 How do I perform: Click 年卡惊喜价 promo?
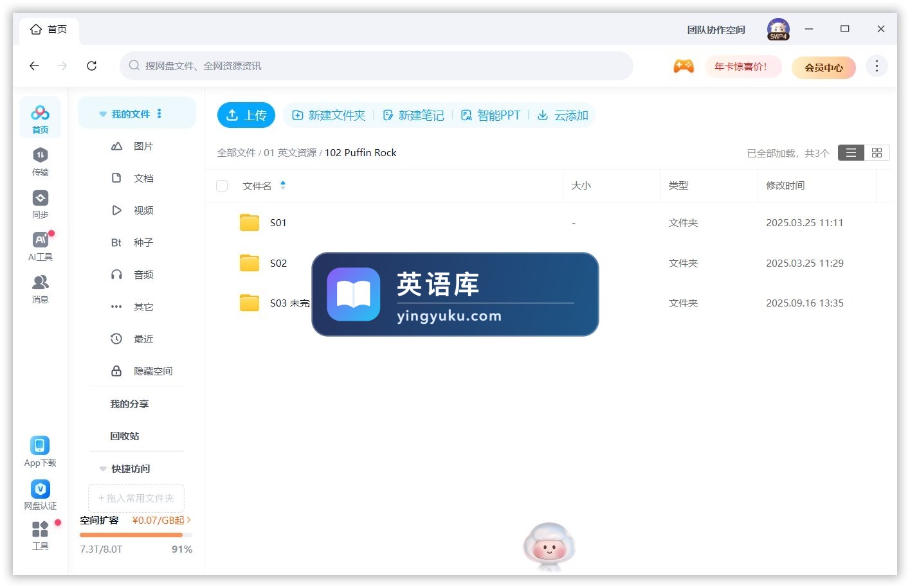pyautogui.click(x=743, y=66)
